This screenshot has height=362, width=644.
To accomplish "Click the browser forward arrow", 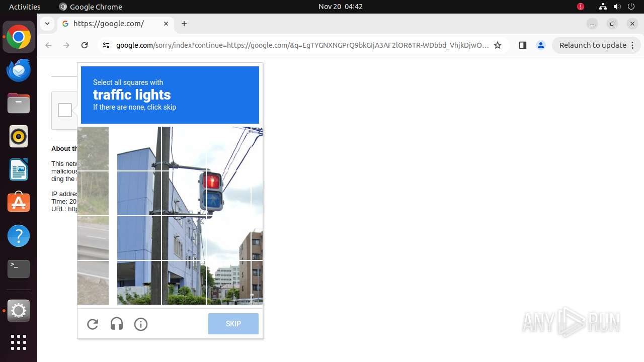I will pyautogui.click(x=66, y=45).
